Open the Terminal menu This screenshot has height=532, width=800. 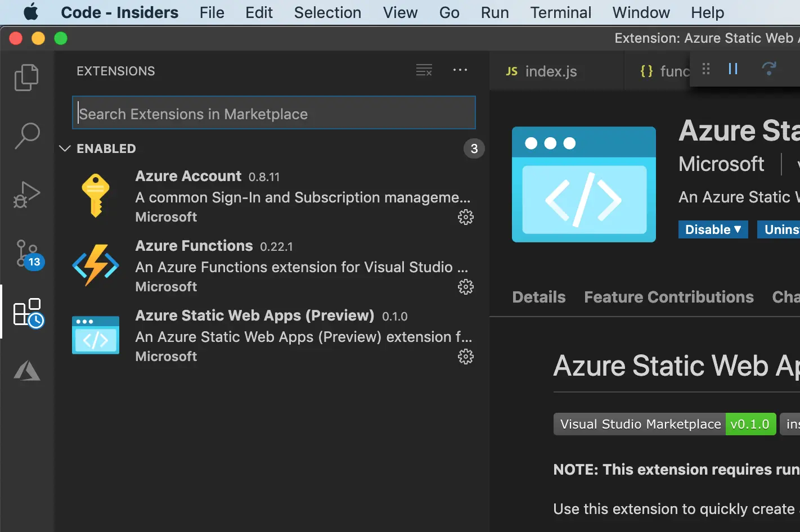pos(560,12)
